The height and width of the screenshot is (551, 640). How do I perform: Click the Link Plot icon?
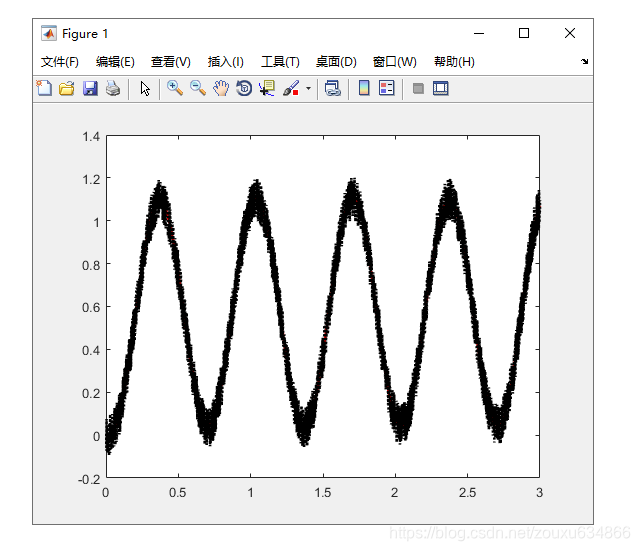click(333, 88)
